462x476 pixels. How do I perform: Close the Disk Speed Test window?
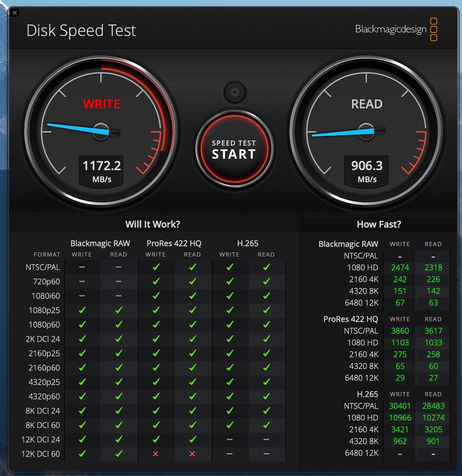click(15, 13)
